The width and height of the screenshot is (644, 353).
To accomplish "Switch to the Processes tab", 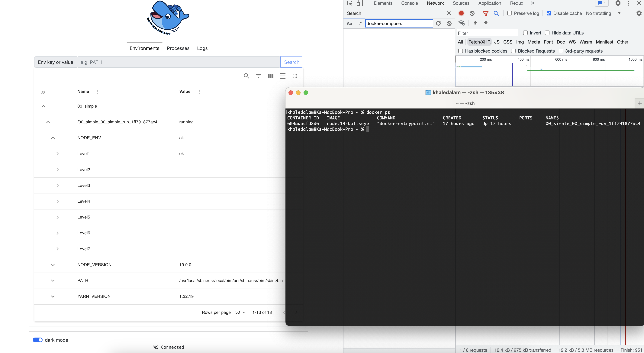I will point(178,48).
